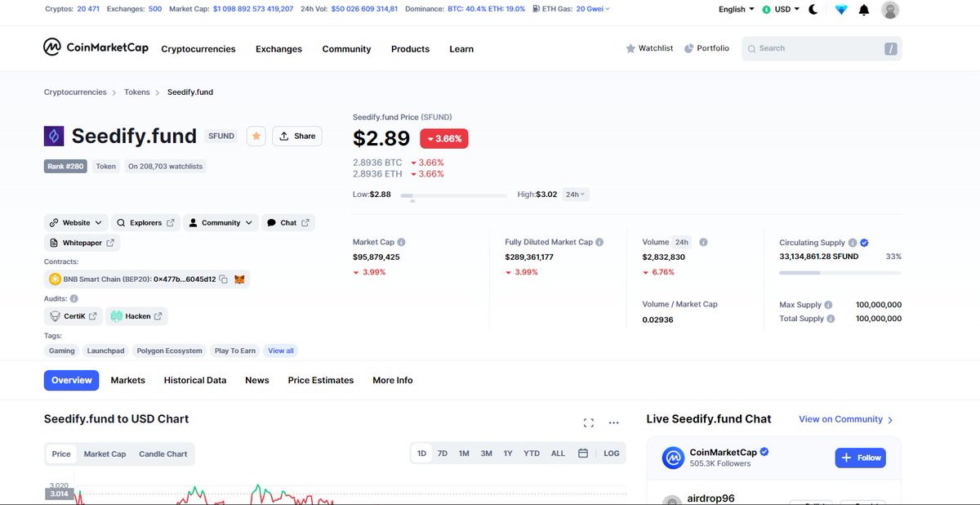
Task: Open Exchanges menu
Action: (x=278, y=49)
